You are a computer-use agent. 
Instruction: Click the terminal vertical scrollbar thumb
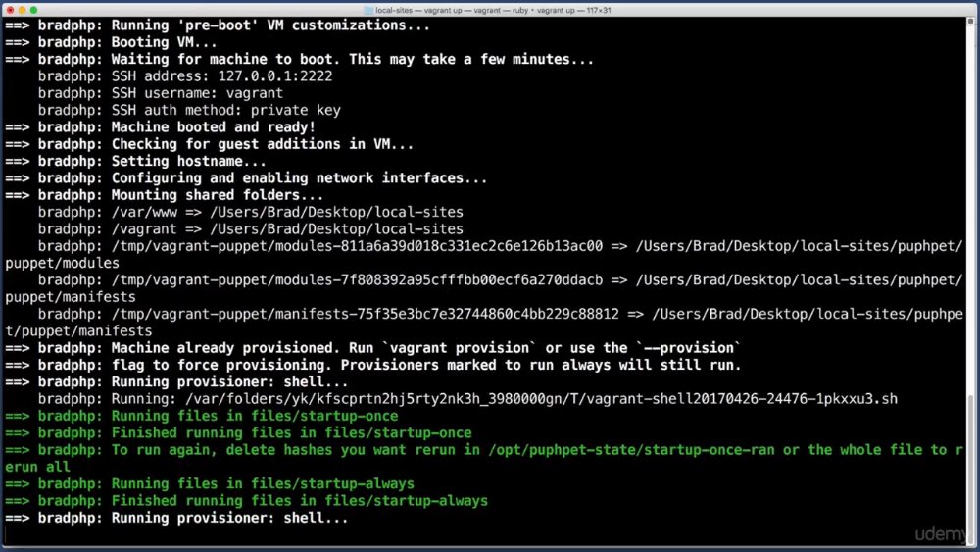point(970,460)
